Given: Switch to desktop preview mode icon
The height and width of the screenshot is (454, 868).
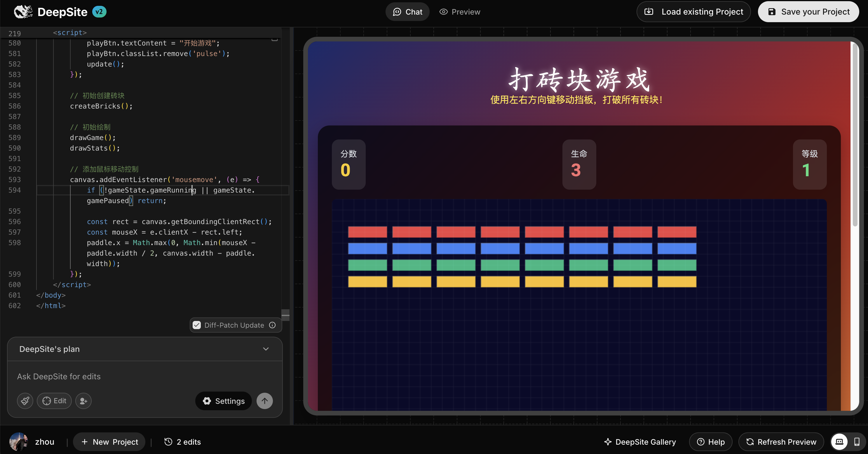Looking at the screenshot, I should [839, 441].
